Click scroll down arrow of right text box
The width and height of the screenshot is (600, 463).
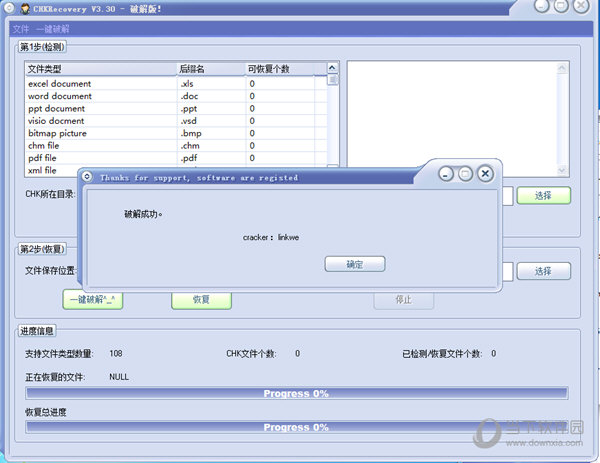(562, 170)
